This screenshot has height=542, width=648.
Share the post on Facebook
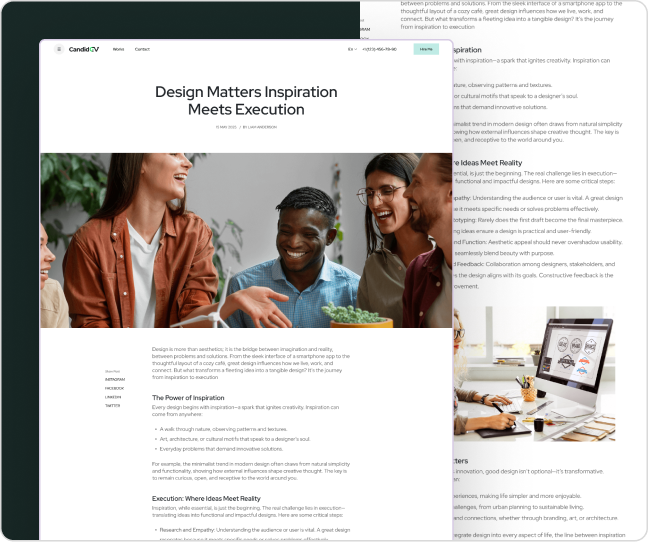point(114,388)
